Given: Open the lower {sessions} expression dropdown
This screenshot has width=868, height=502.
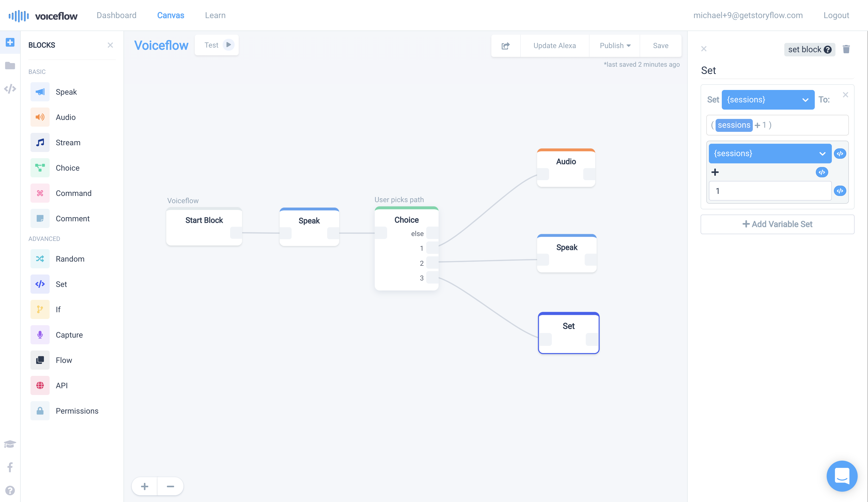Looking at the screenshot, I should [770, 154].
